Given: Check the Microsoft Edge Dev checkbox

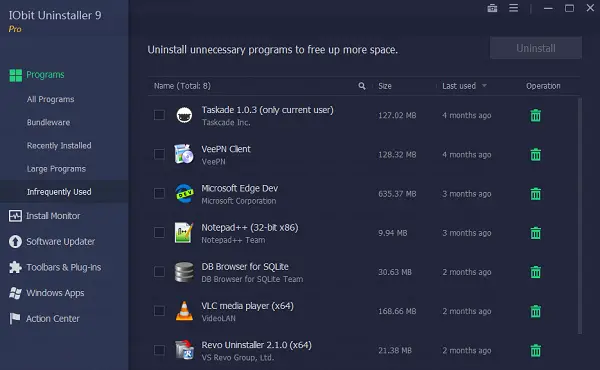Looking at the screenshot, I should click(x=159, y=193).
